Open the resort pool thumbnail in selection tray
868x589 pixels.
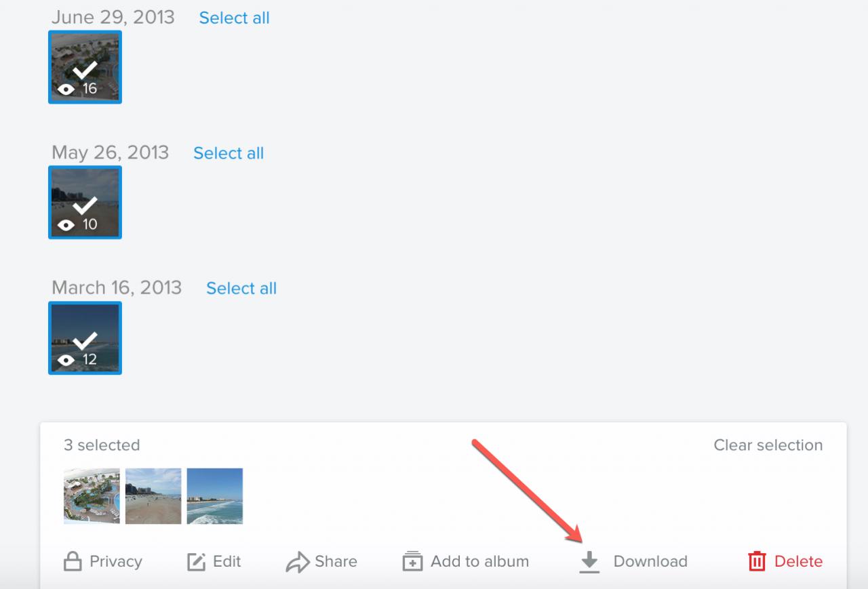[92, 496]
